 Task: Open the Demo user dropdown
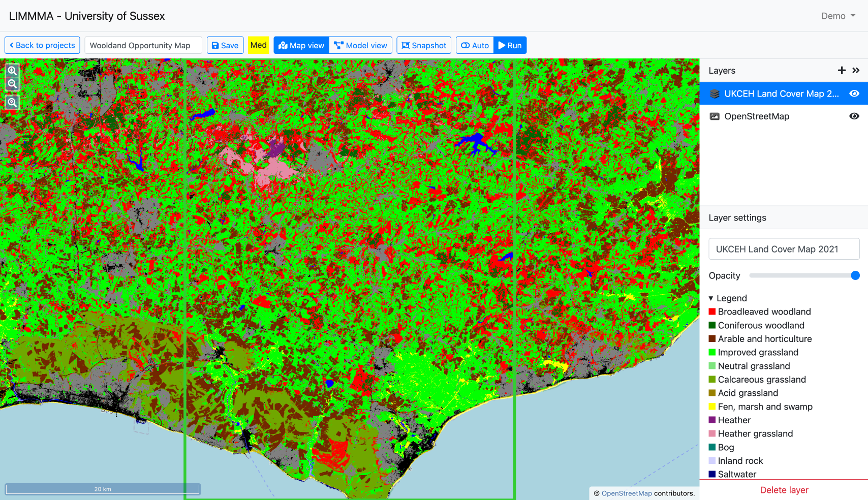click(x=838, y=16)
